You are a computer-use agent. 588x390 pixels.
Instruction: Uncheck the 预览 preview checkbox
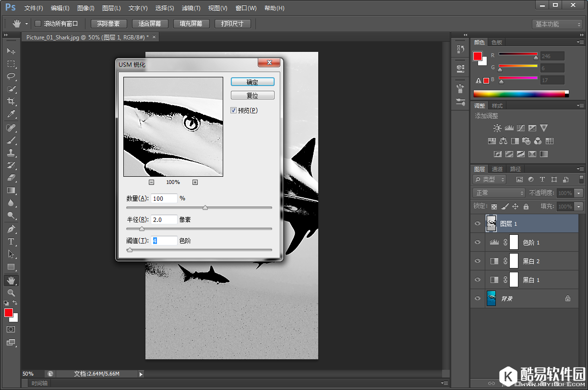pyautogui.click(x=234, y=110)
